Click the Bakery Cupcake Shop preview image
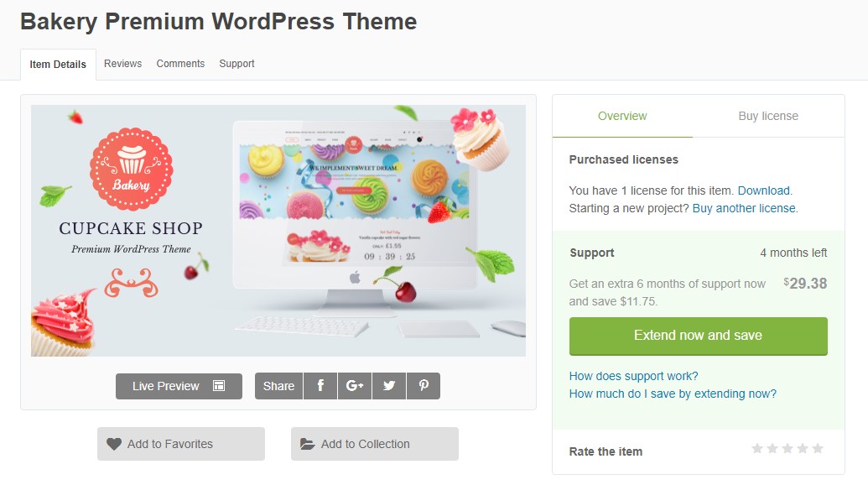This screenshot has width=868, height=485. tap(278, 230)
